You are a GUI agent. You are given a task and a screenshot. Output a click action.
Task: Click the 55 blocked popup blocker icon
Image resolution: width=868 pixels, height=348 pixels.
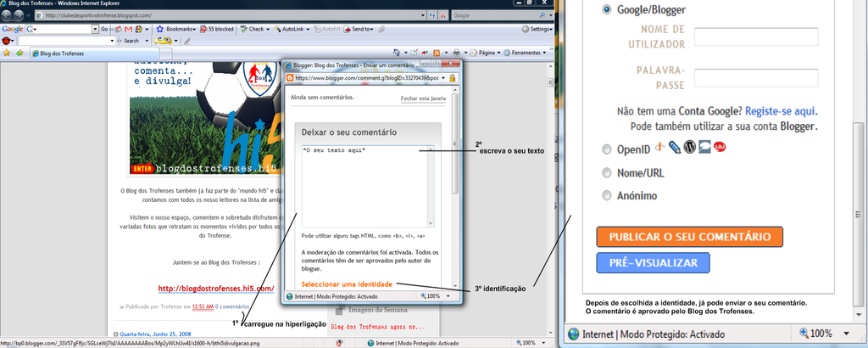tap(203, 29)
